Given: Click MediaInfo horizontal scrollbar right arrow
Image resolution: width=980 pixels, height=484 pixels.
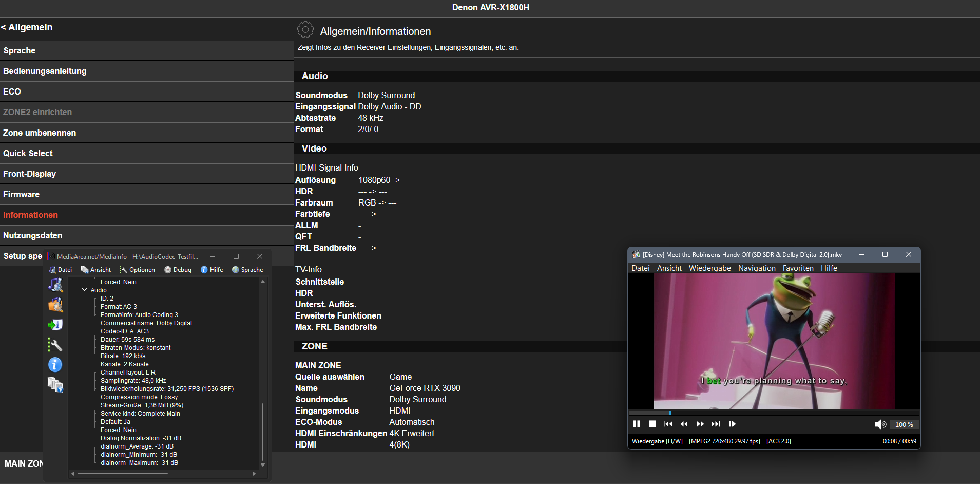Looking at the screenshot, I should (x=254, y=474).
